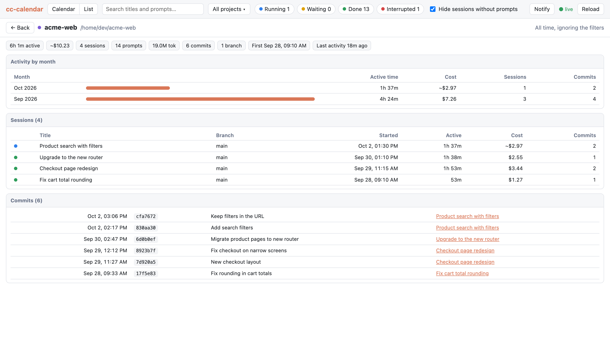Image resolution: width=610 pixels, height=364 pixels.
Task: Click commit hash 7d920a5
Action: coord(146,262)
